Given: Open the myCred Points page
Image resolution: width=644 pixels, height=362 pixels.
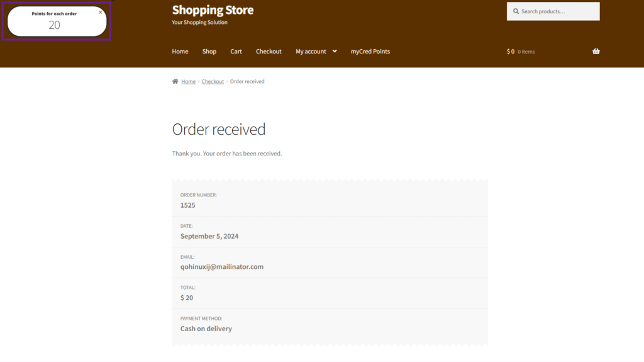Looking at the screenshot, I should (x=370, y=52).
